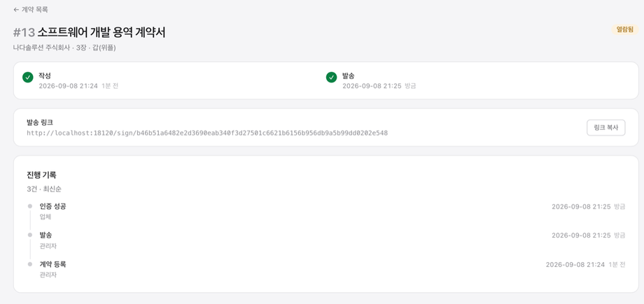Click the timeline dot next to 계약 등록
Image resolution: width=644 pixels, height=304 pixels.
pyautogui.click(x=30, y=264)
